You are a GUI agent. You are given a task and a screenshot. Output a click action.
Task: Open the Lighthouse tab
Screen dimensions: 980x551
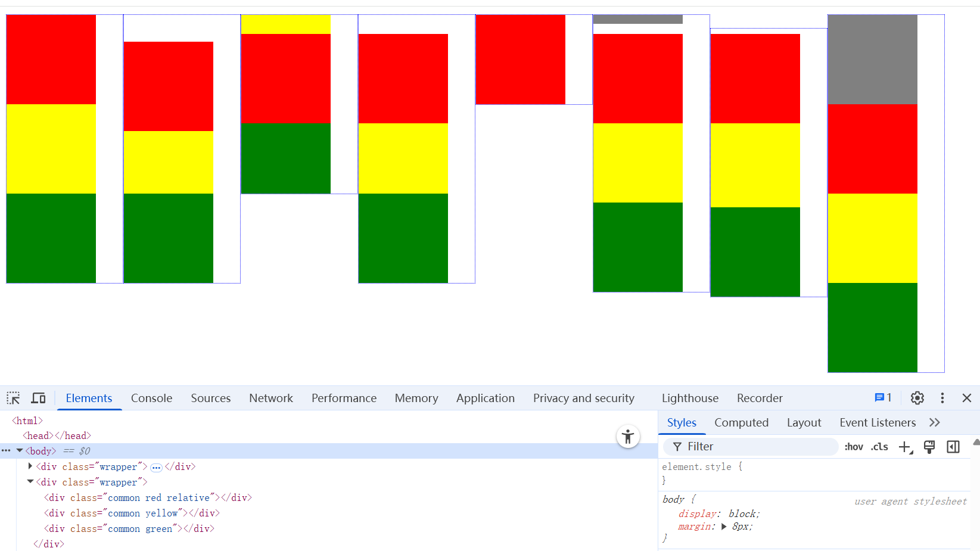(x=690, y=398)
